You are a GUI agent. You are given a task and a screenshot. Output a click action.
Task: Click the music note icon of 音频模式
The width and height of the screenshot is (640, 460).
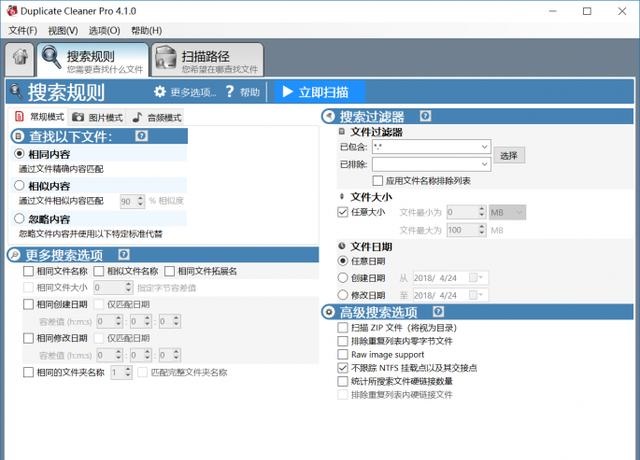[x=137, y=117]
